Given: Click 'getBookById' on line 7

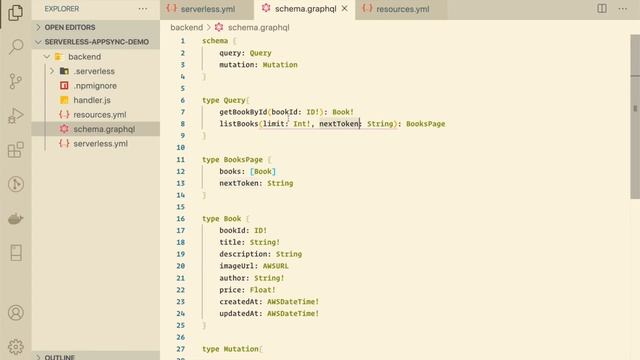Looking at the screenshot, I should pyautogui.click(x=243, y=112).
